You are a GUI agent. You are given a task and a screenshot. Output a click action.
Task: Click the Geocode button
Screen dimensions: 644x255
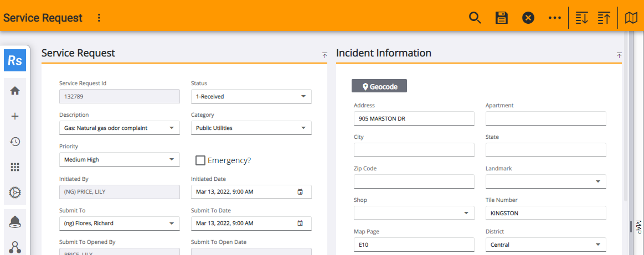(x=379, y=86)
